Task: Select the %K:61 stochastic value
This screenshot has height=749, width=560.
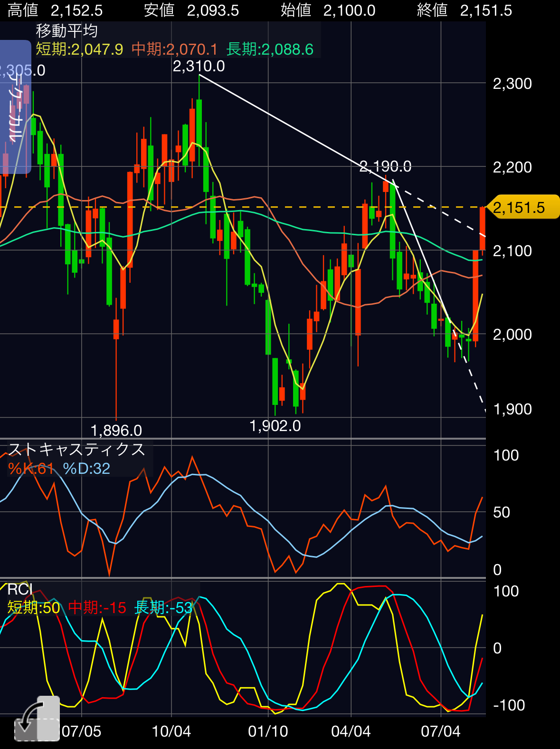Action: [x=31, y=469]
